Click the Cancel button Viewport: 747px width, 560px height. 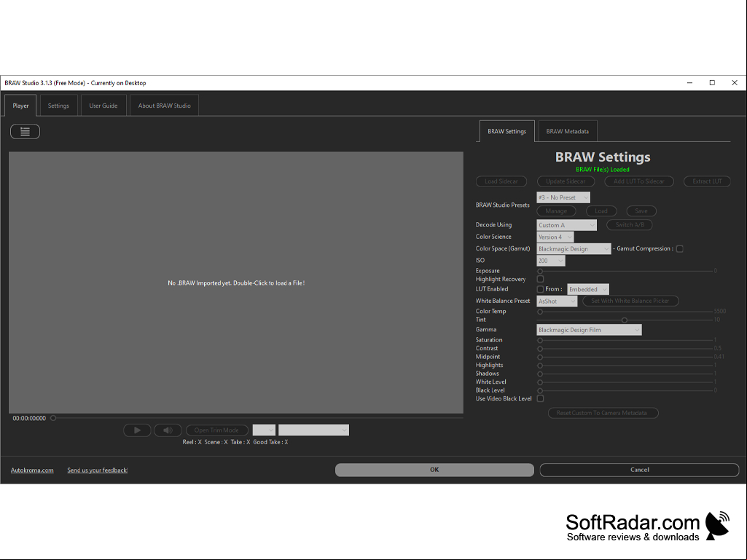pos(639,470)
